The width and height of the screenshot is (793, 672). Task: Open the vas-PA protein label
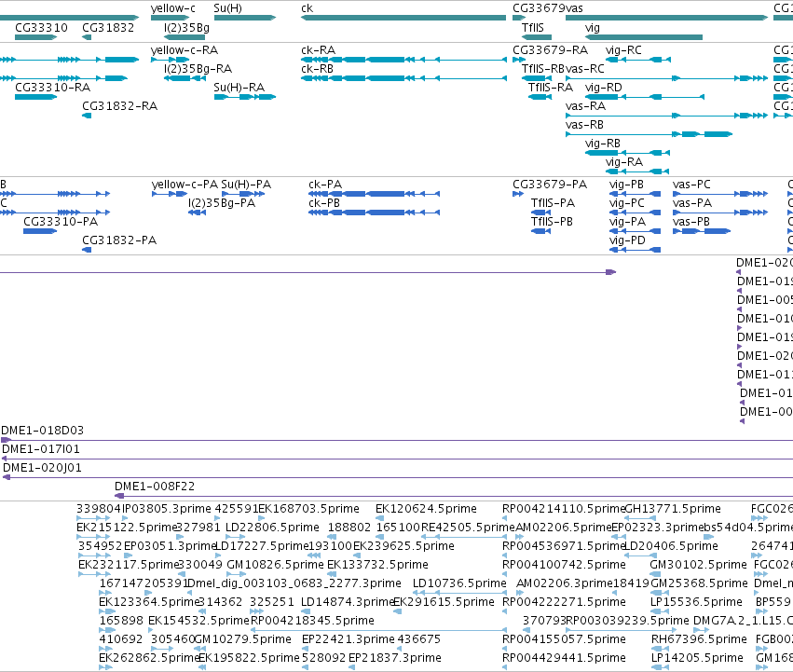point(691,203)
